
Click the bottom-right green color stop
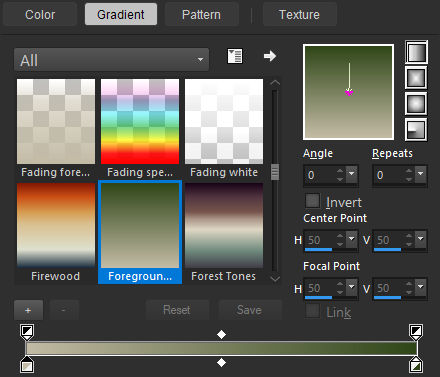[415, 364]
